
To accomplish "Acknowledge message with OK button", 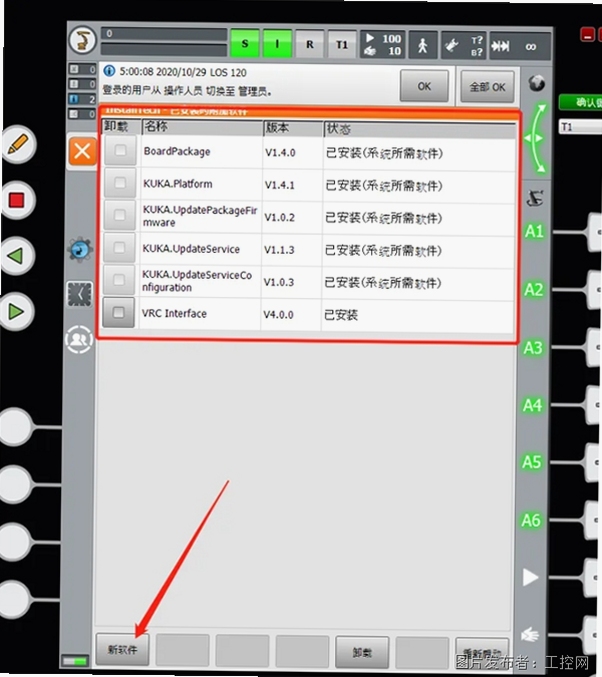I will coord(424,86).
